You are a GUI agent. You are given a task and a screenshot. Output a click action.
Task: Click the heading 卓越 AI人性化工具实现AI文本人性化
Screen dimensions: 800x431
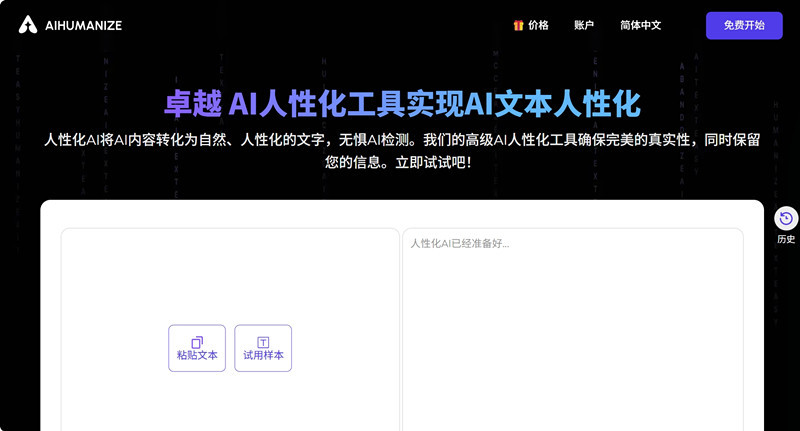click(x=402, y=104)
